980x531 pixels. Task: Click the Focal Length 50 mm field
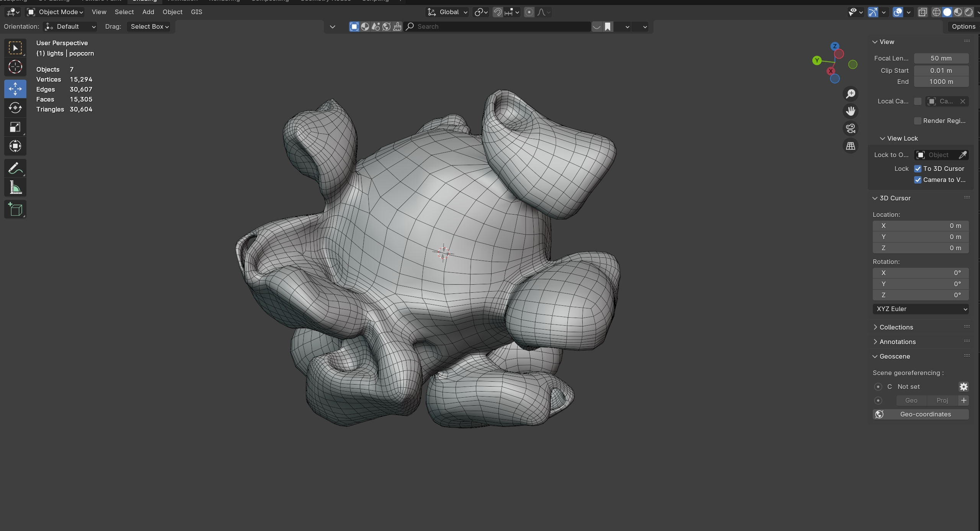pos(941,58)
